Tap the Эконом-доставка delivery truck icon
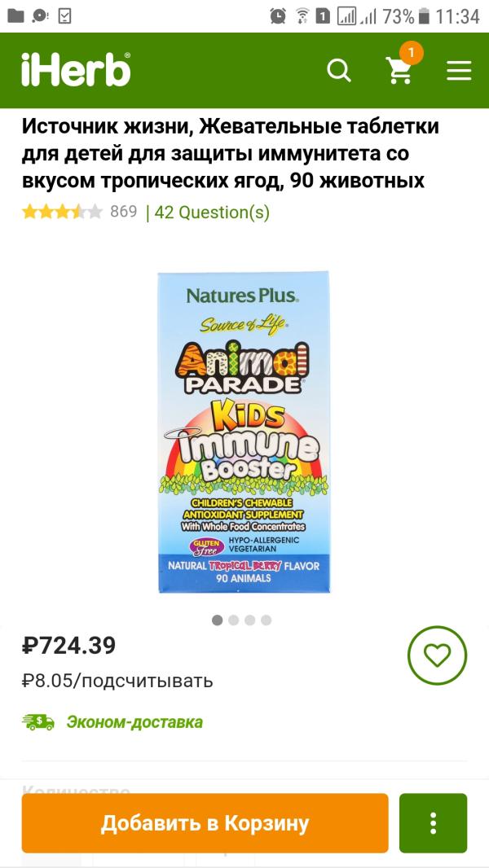The height and width of the screenshot is (868, 489). point(38,721)
